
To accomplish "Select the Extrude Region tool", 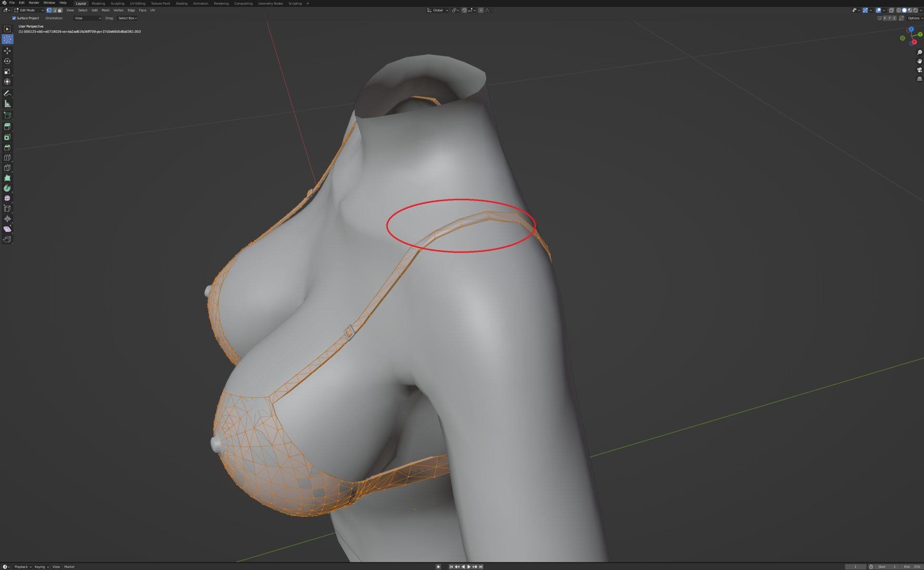I will 7,127.
